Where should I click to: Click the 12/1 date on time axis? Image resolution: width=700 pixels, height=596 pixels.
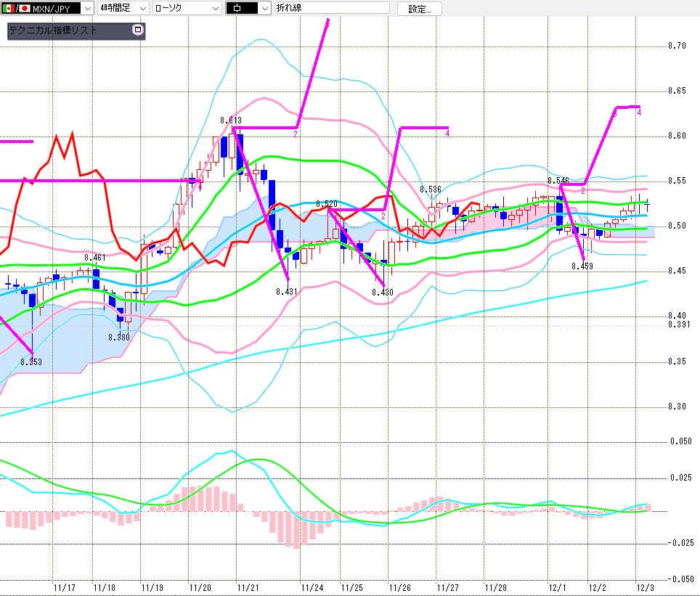pos(557,587)
